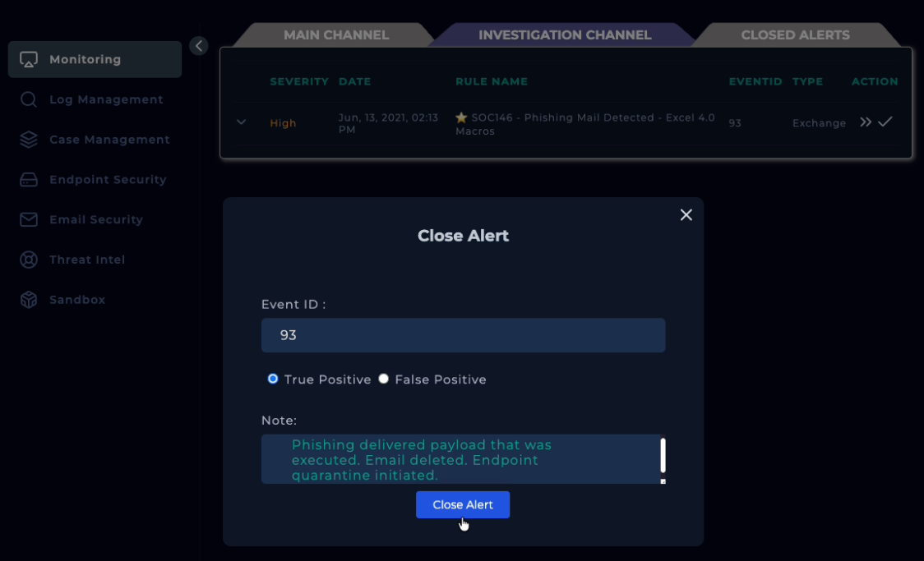Click the Monitoring screen icon in sidebar
The height and width of the screenshot is (561, 924).
pyautogui.click(x=29, y=60)
